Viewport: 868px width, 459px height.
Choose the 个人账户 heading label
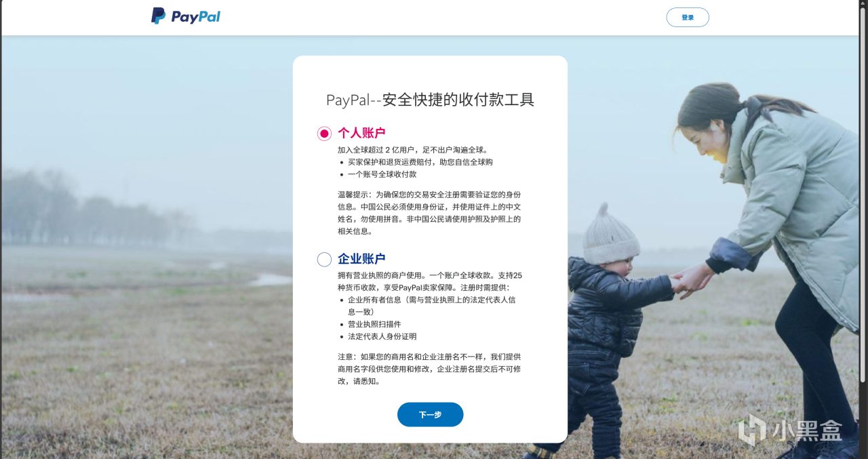tap(361, 133)
